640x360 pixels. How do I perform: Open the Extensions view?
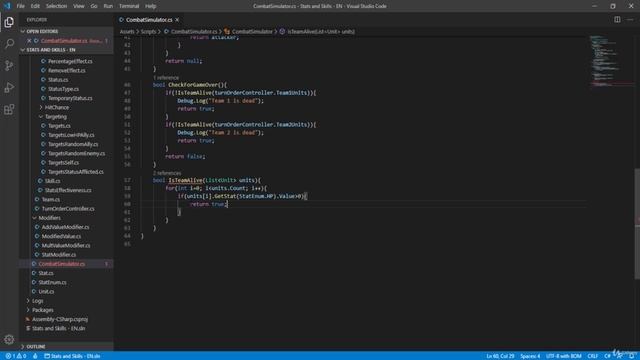click(9, 109)
